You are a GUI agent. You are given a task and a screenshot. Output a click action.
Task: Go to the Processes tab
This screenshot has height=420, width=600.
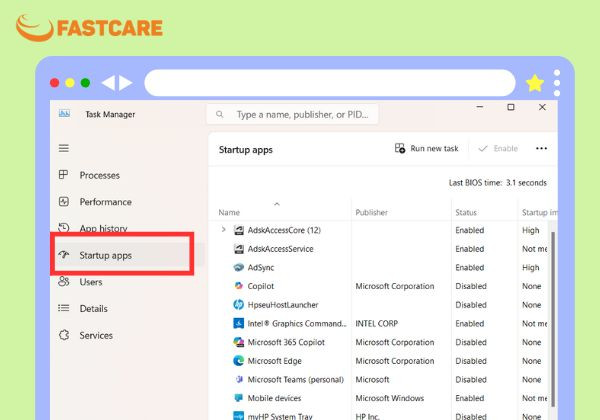click(x=99, y=175)
